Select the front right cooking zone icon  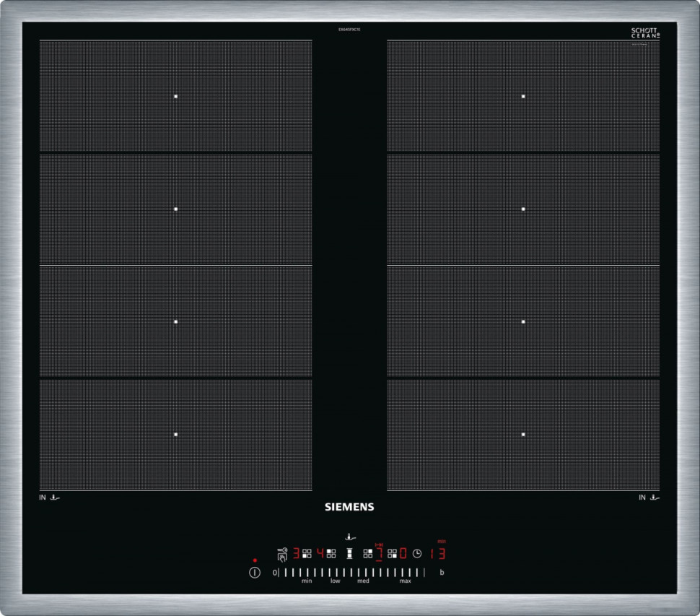click(393, 554)
